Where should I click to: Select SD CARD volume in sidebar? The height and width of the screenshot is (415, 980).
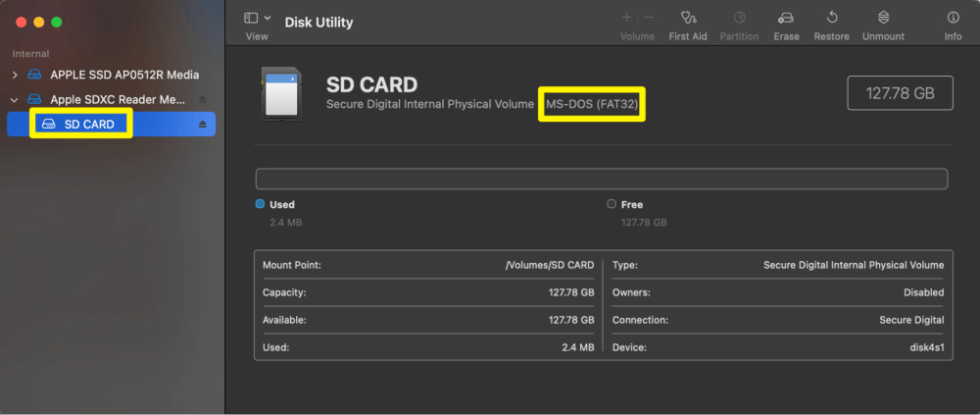(112, 124)
